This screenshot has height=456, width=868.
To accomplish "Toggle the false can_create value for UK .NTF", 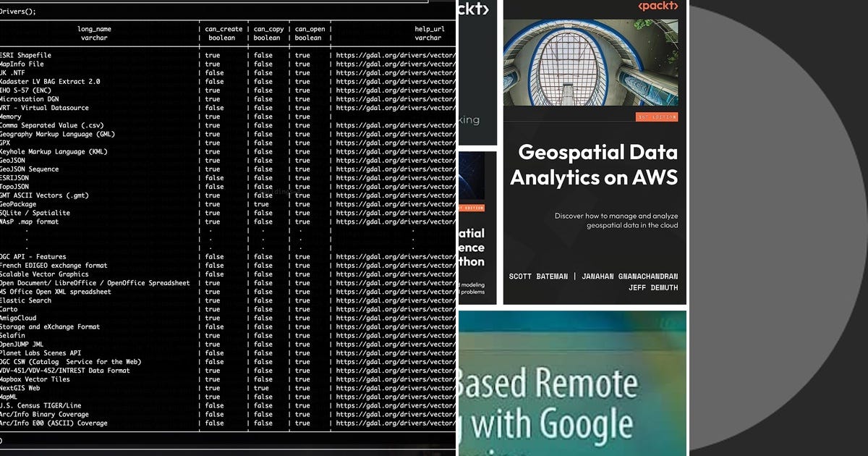I will click(213, 72).
